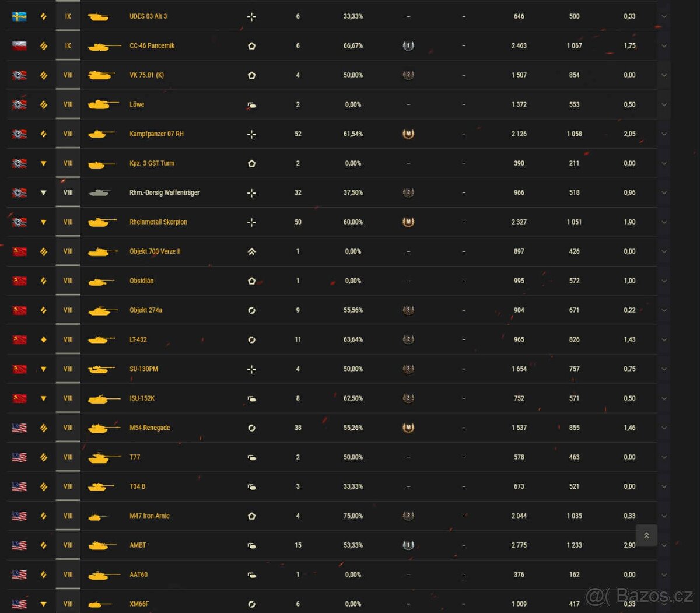
Task: Click the US flag beside M54 Renegade
Action: [x=18, y=428]
